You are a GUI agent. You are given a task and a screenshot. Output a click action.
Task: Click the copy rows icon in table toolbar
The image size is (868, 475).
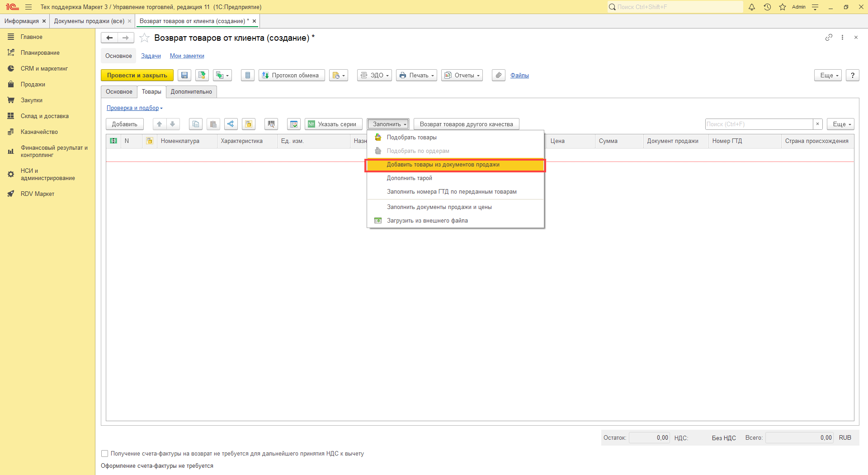tap(196, 124)
